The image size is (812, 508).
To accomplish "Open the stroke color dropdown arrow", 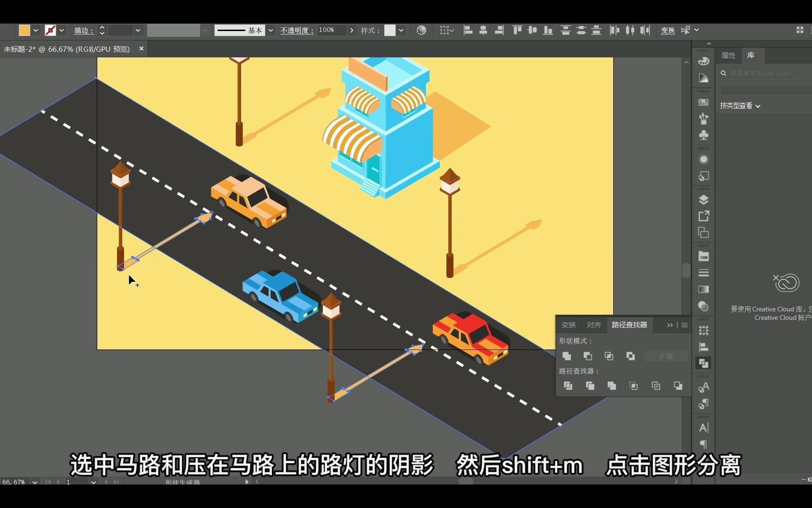I will 62,30.
